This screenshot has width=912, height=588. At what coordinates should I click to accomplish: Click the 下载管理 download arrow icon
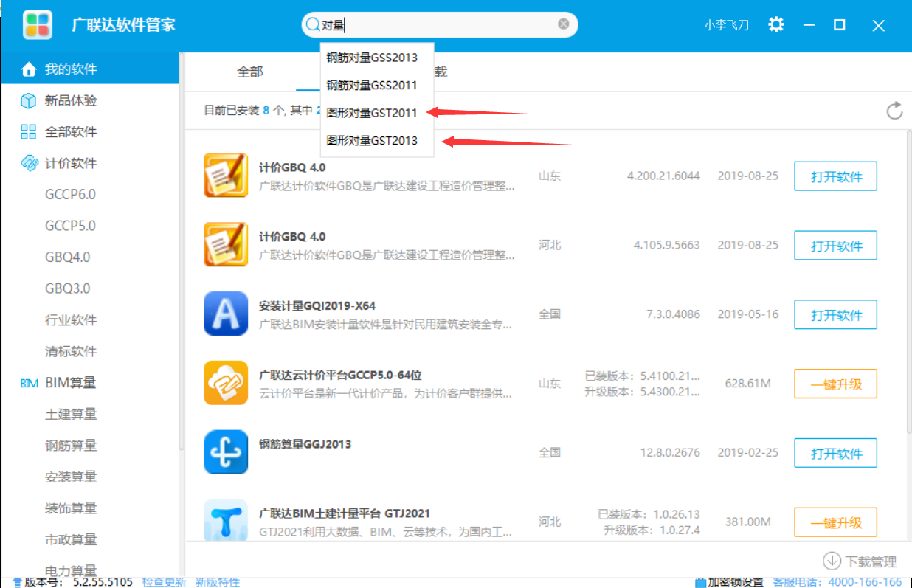[x=832, y=561]
